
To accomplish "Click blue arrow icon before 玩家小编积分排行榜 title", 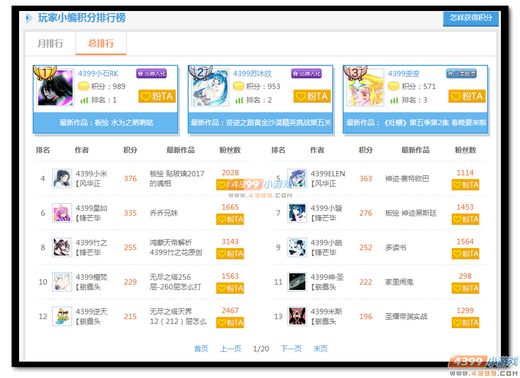I will [x=29, y=18].
